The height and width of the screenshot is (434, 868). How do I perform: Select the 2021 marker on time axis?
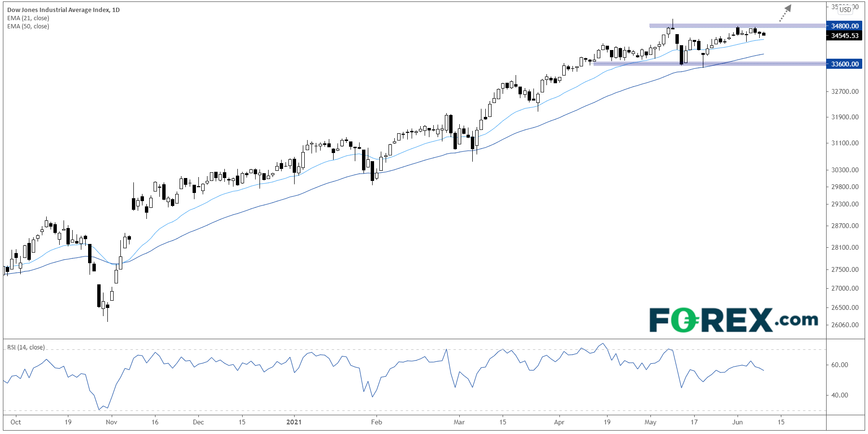click(x=294, y=422)
